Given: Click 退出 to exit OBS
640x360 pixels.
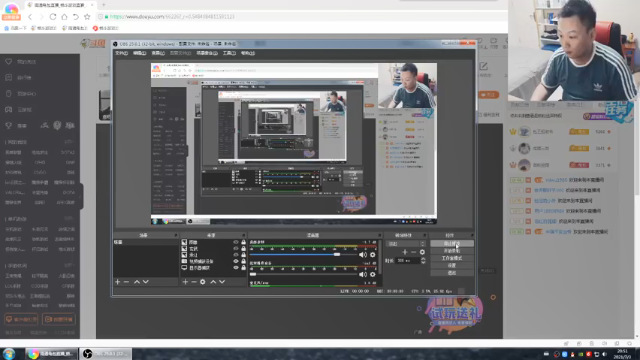Looking at the screenshot, I should pos(452,273).
